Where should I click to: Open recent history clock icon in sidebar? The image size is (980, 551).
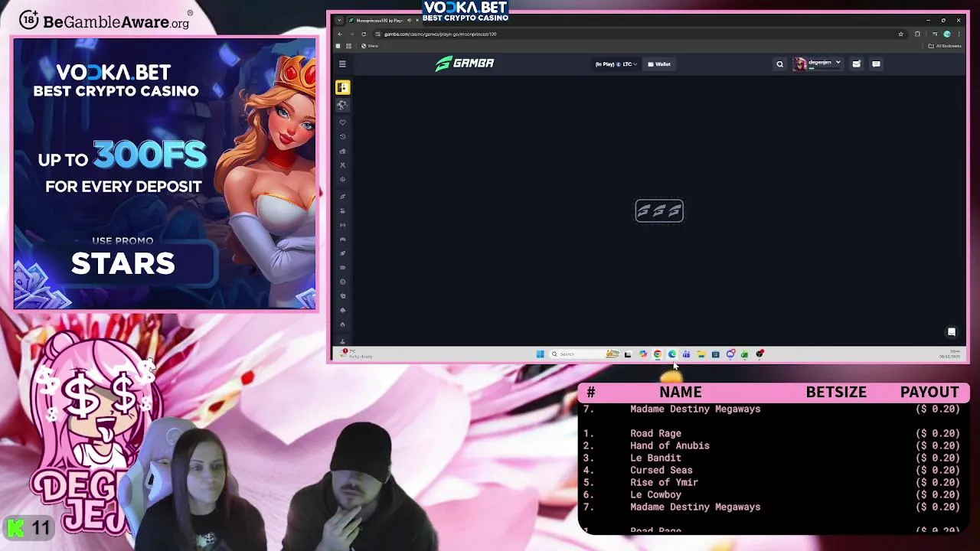coord(342,136)
